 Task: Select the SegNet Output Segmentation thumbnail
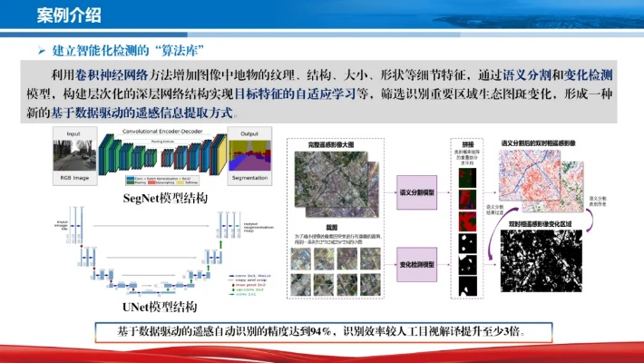click(x=249, y=156)
